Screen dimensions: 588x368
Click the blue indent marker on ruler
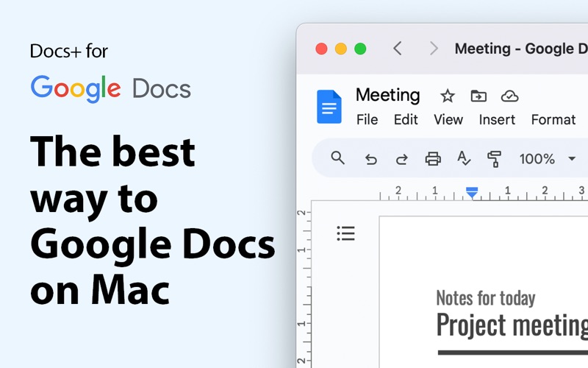(472, 192)
